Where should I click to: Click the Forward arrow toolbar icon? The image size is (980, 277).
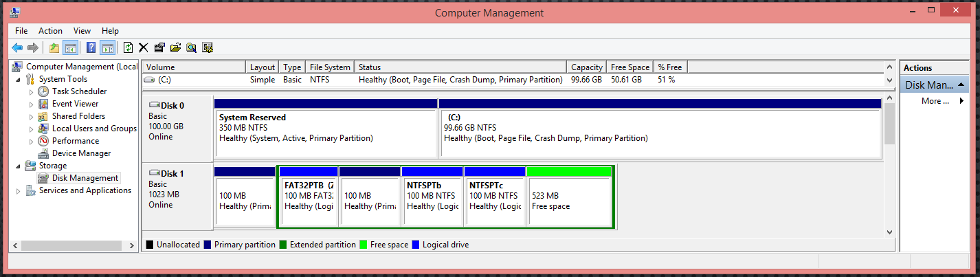(x=32, y=47)
